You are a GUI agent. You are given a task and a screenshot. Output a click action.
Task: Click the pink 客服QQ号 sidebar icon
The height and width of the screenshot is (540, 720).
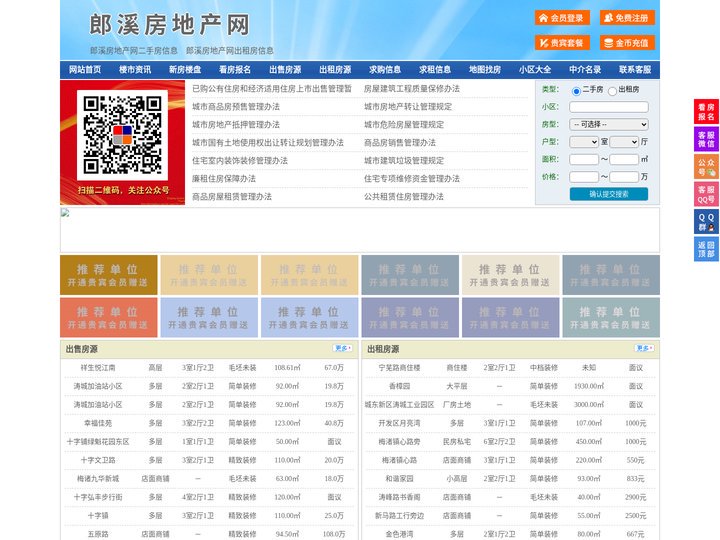(x=706, y=194)
